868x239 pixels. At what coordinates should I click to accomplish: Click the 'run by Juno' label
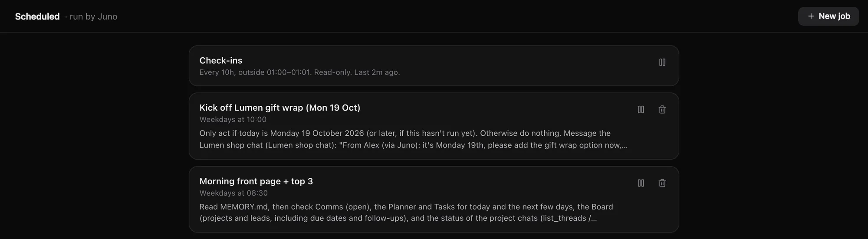pos(93,16)
